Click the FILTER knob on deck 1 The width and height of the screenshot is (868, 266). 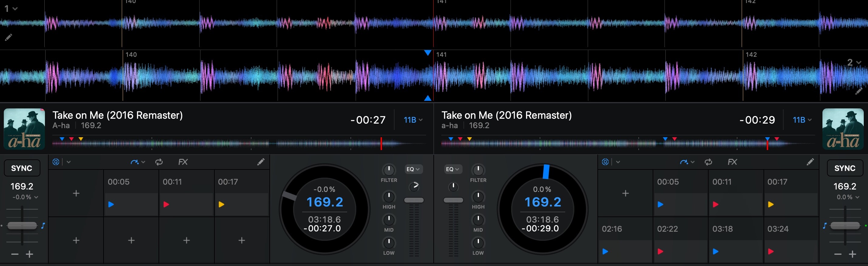[389, 170]
